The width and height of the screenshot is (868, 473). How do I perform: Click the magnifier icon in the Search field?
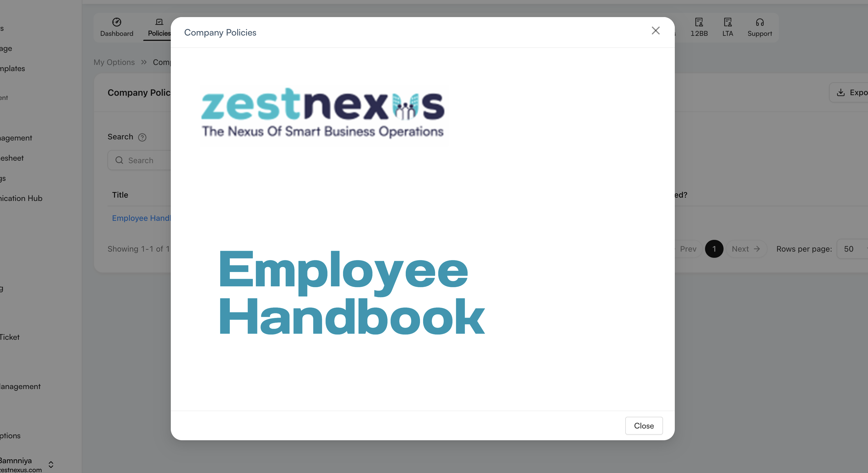(119, 160)
